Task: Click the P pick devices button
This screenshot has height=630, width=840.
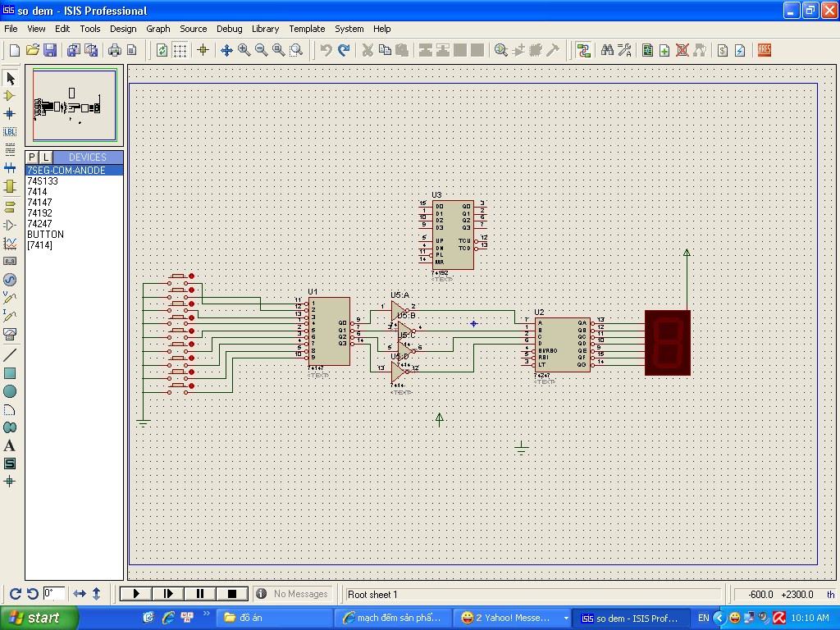Action: tap(32, 157)
